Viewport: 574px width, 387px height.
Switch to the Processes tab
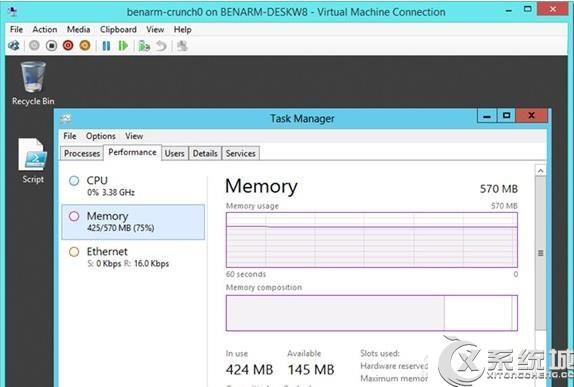click(x=82, y=153)
